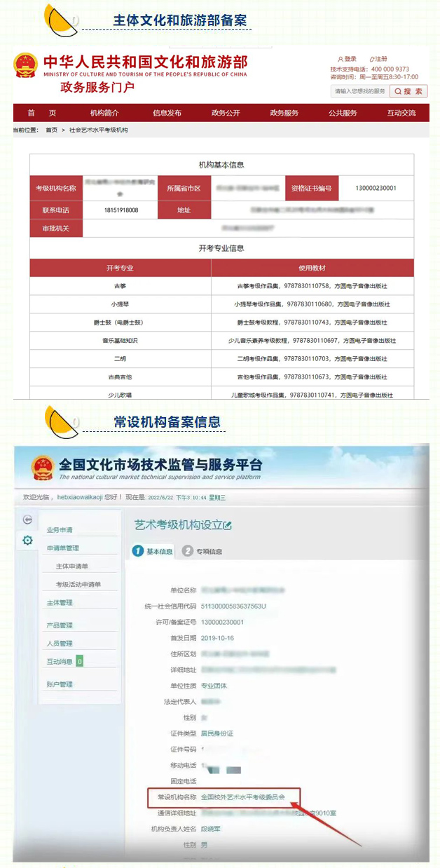Open the settings gear in the sidebar
The width and height of the screenshot is (440, 868).
[27, 540]
